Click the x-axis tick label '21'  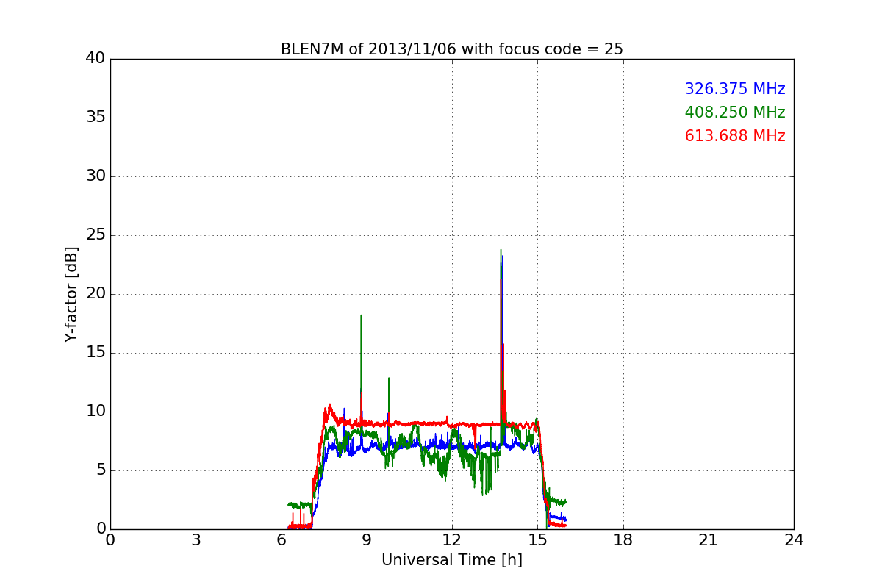tap(709, 540)
